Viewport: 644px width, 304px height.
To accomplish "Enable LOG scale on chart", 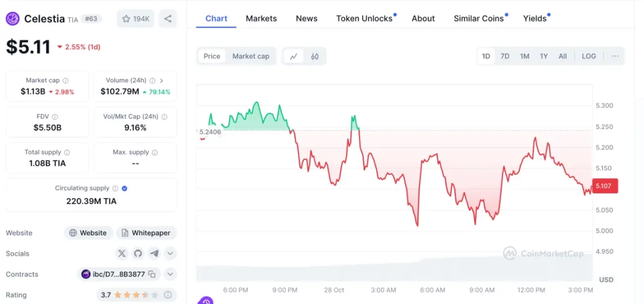I will coord(589,56).
